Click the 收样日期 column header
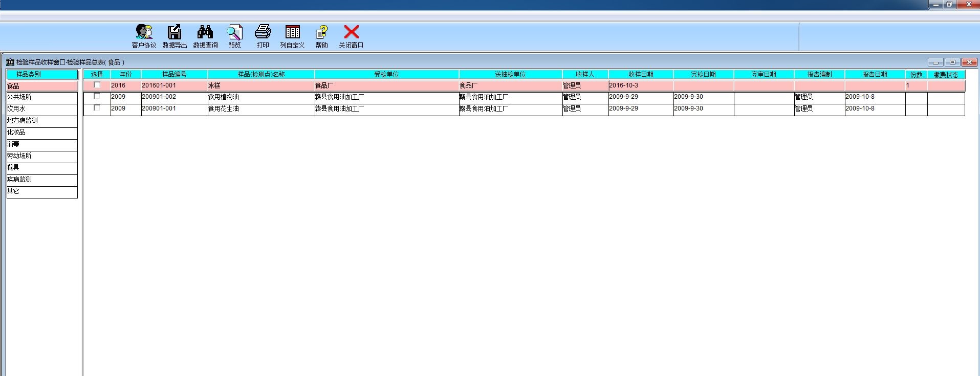 (x=641, y=74)
